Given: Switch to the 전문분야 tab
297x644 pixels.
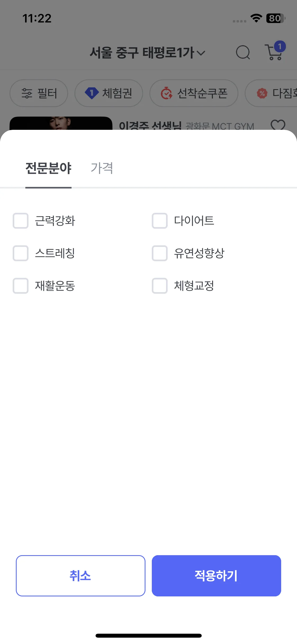Looking at the screenshot, I should pos(48,168).
